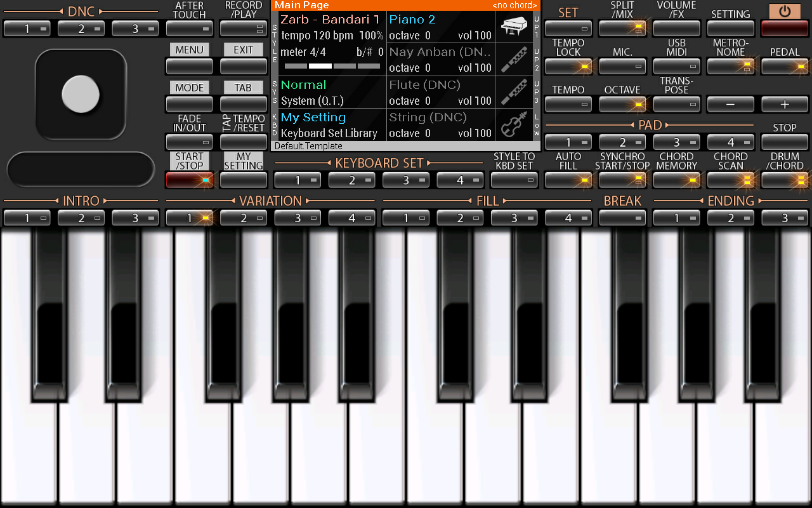Toggle AUTO FILL
Image resolution: width=812 pixels, height=508 pixels.
pyautogui.click(x=568, y=180)
